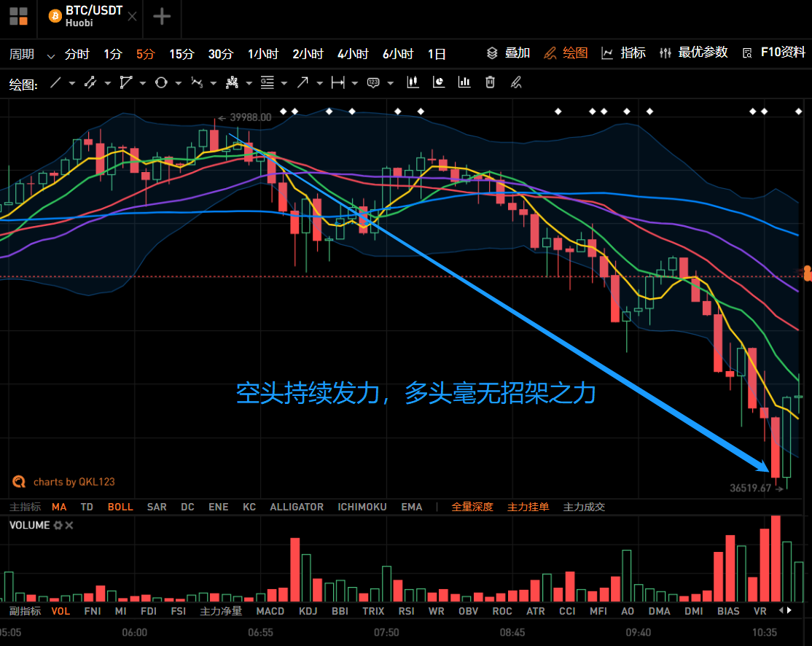Open the delete drawings trash icon
The image size is (812, 646).
pyautogui.click(x=490, y=82)
